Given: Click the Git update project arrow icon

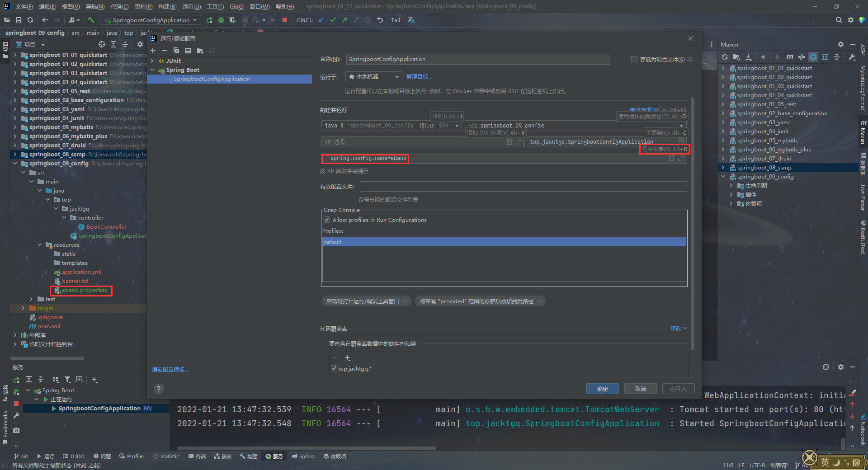Looking at the screenshot, I should [321, 20].
